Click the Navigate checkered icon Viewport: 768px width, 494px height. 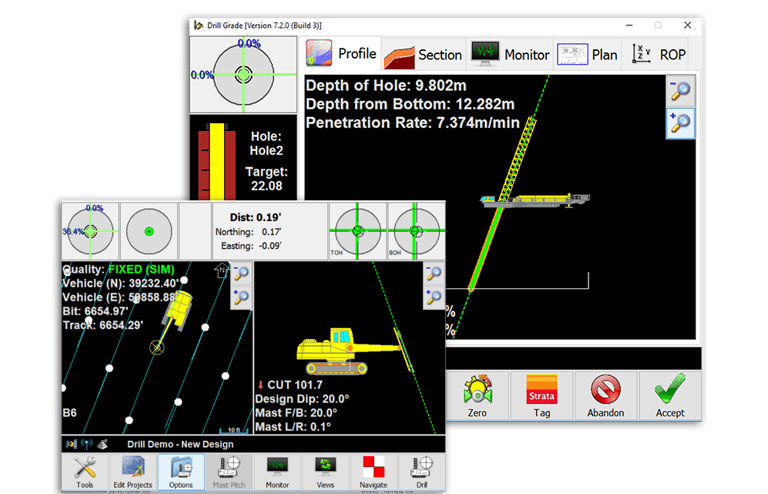pyautogui.click(x=373, y=472)
